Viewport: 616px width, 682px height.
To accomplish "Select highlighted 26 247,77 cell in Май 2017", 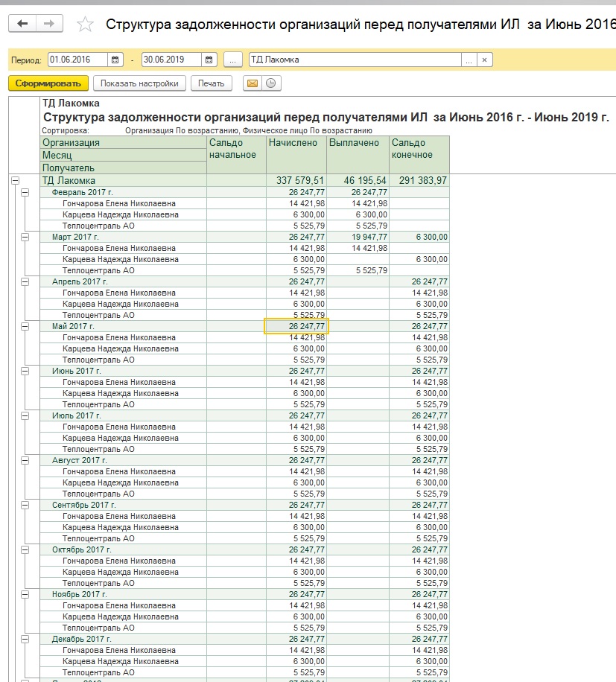I will (296, 326).
